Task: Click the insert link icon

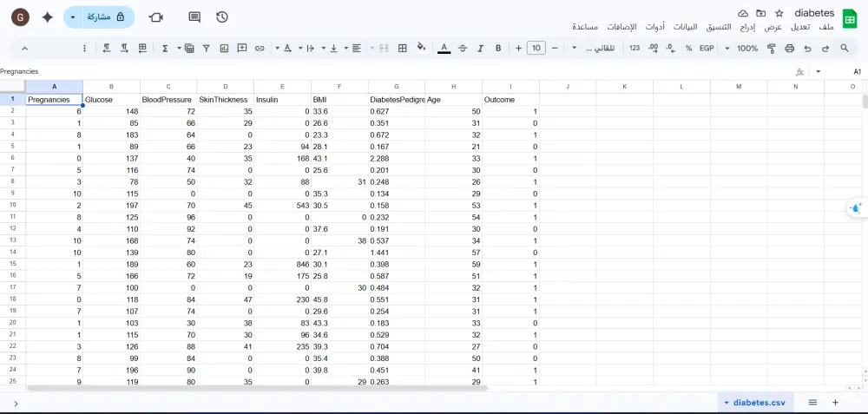Action: [x=260, y=48]
